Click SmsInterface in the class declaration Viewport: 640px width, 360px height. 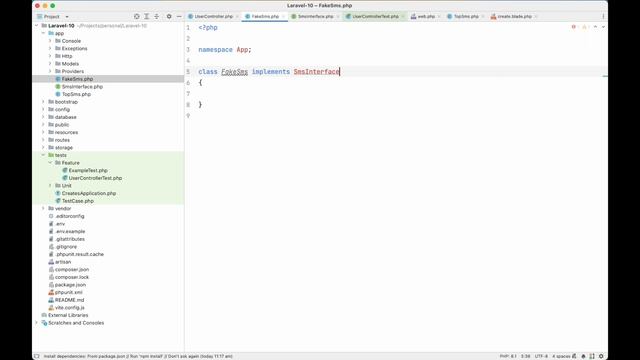tap(316, 72)
